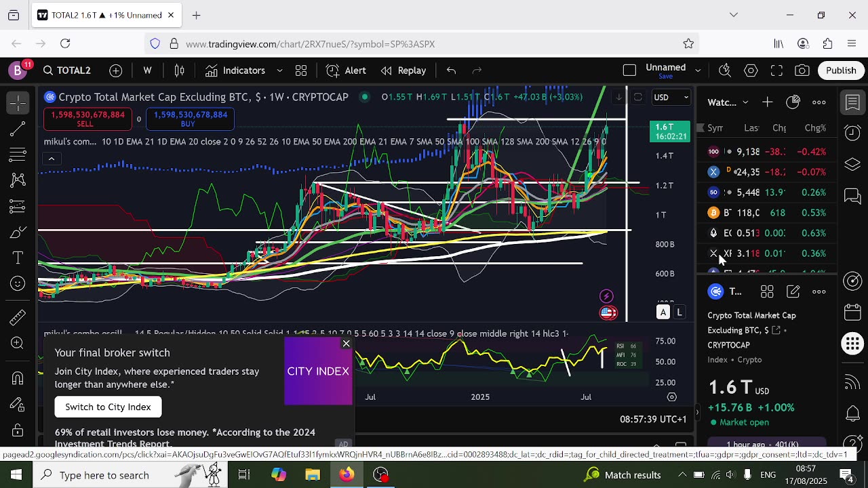868x488 pixels.
Task: Select the brush drawing tool
Action: coord(18,232)
